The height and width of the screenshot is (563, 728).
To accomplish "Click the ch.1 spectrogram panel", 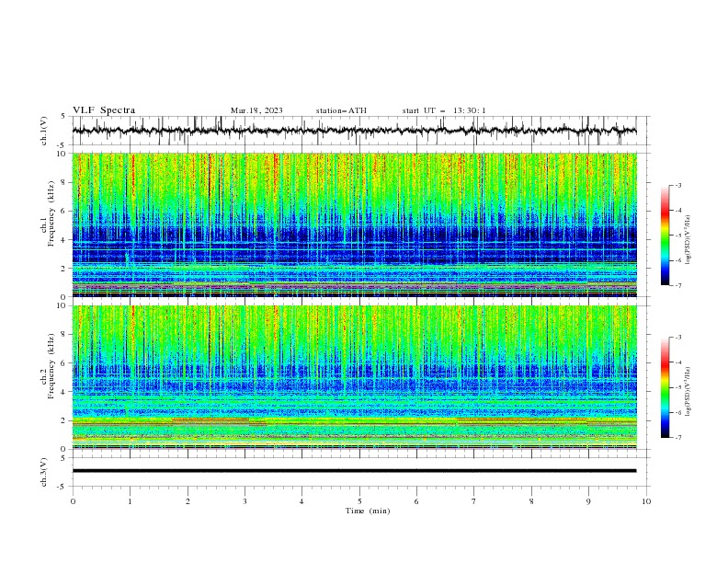I will (x=354, y=224).
